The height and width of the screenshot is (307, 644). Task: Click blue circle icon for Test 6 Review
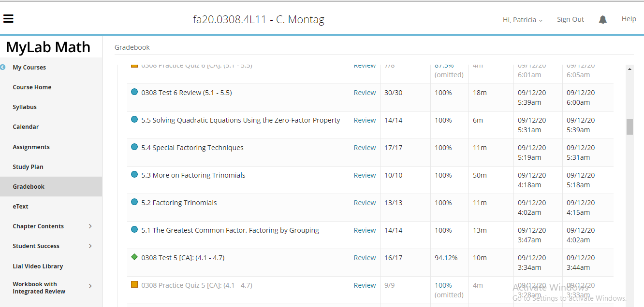134,92
